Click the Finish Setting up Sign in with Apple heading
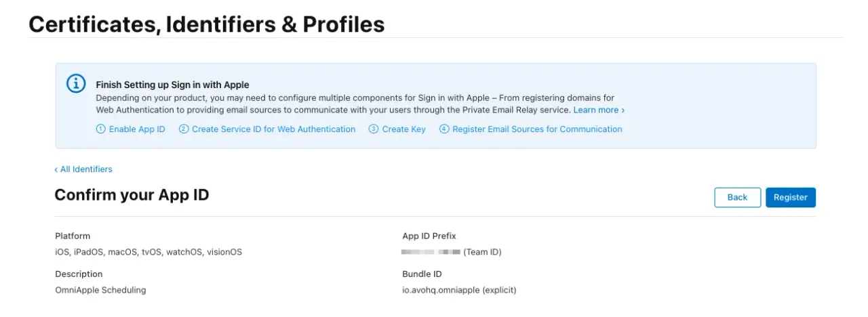This screenshot has width=868, height=317. pos(172,85)
